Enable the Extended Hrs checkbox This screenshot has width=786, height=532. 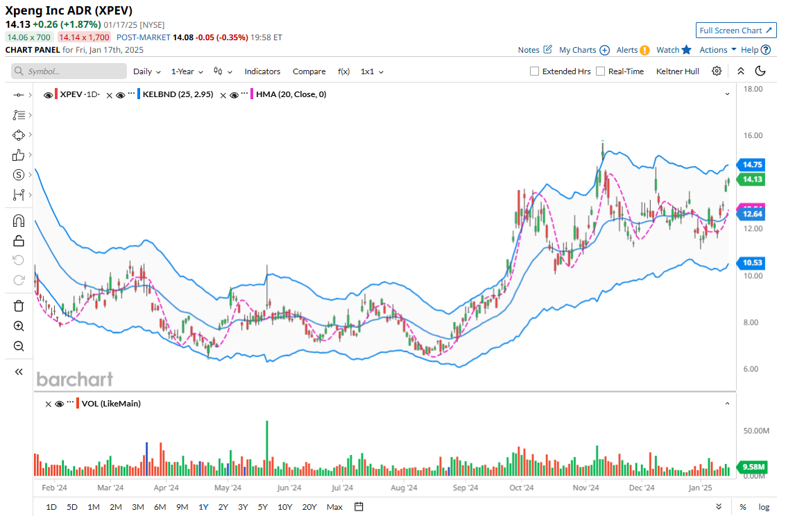[x=534, y=71]
